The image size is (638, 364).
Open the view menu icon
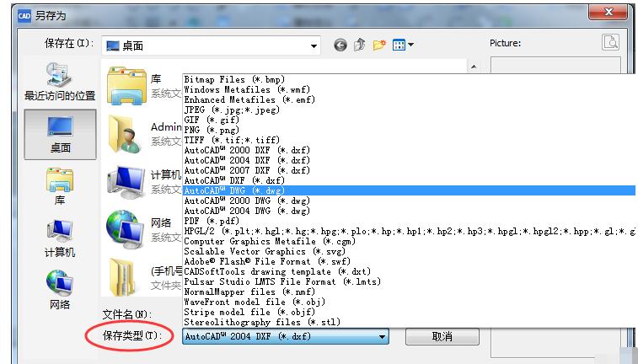[403, 45]
